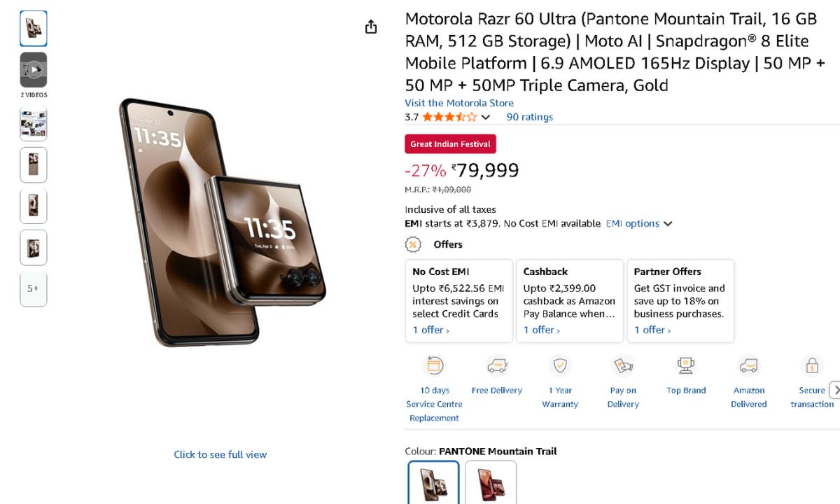Open the No Cost EMI 1 offer link

(430, 330)
